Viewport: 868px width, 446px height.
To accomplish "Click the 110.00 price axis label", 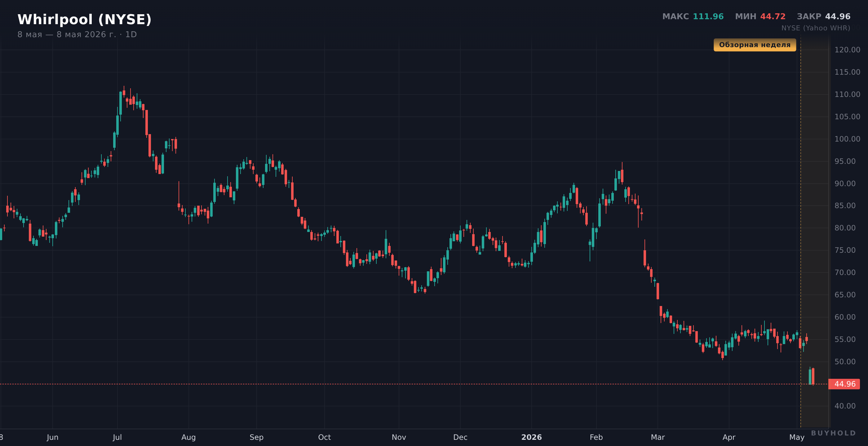I will pyautogui.click(x=847, y=94).
